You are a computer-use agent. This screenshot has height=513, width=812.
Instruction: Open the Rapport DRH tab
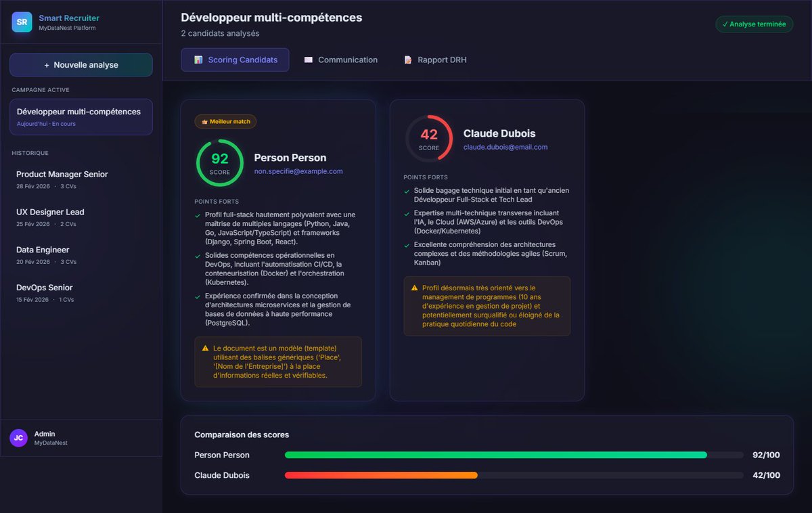[435, 60]
